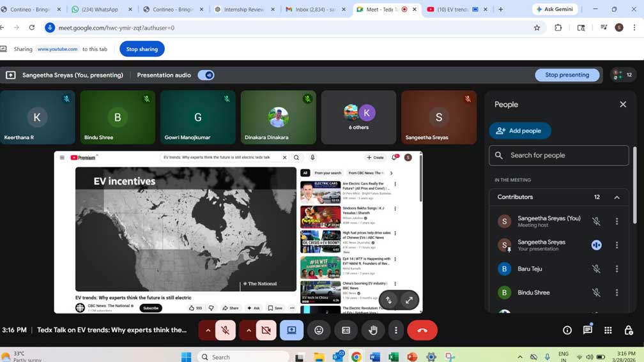The image size is (644, 362).
Task: Click the raise hand icon
Action: click(x=373, y=330)
